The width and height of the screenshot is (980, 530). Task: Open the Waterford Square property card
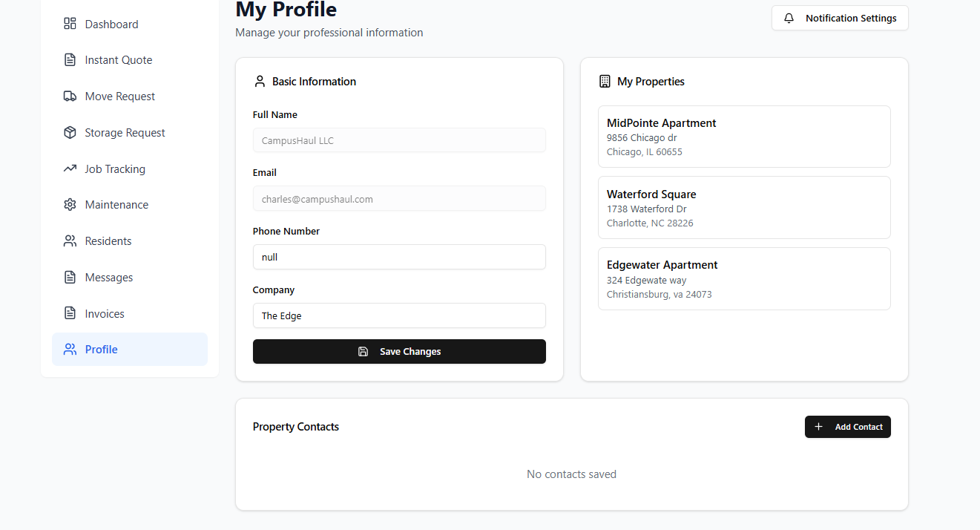coord(744,207)
